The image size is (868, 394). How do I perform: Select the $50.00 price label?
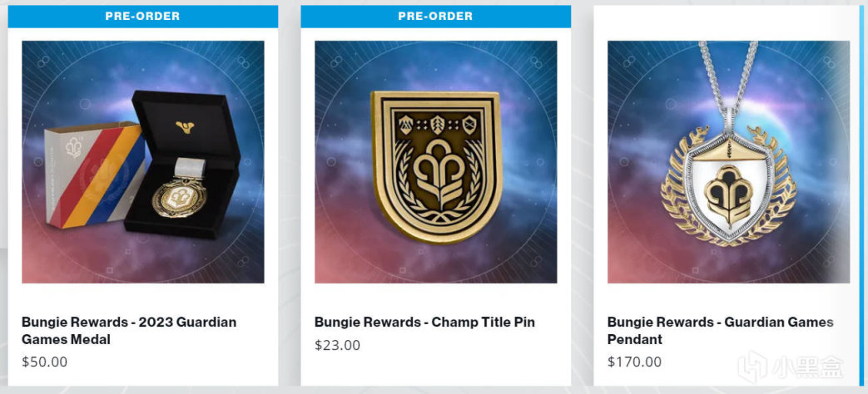[x=45, y=362]
